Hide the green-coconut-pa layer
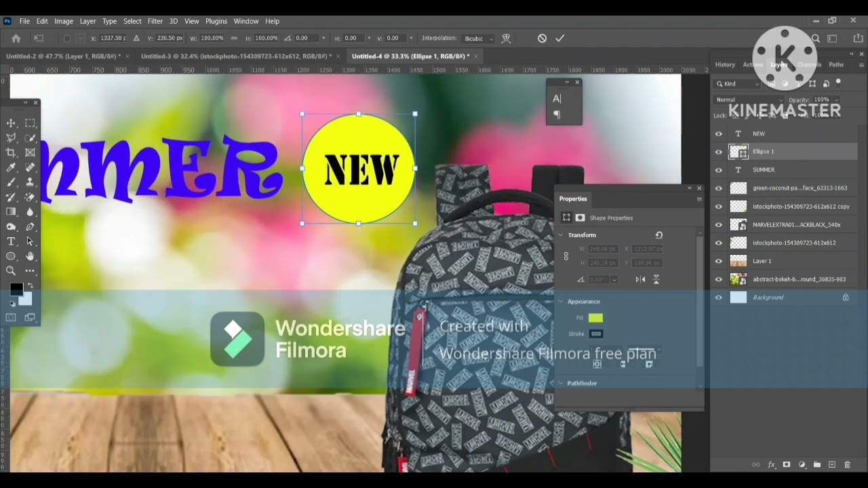This screenshot has width=868, height=488. click(719, 188)
